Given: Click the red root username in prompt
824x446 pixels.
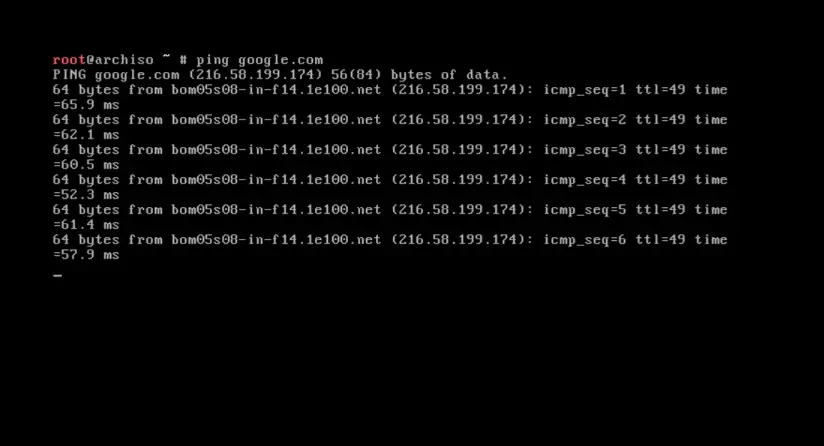Looking at the screenshot, I should pos(69,60).
